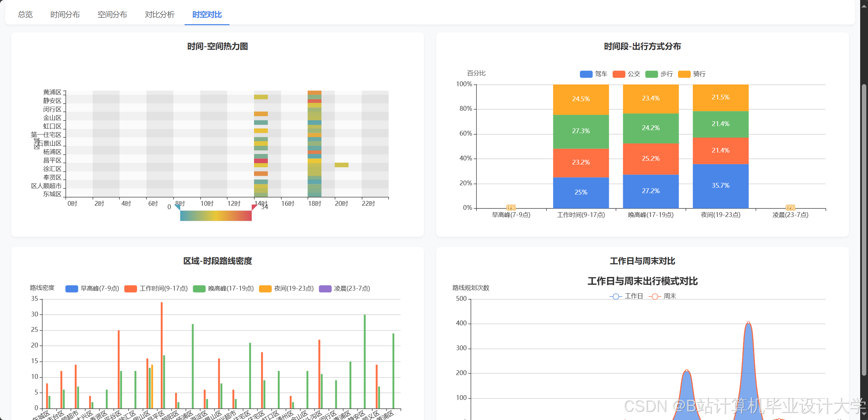868x420 pixels.
Task: Toggle the 公交 legend swatch
Action: click(618, 74)
